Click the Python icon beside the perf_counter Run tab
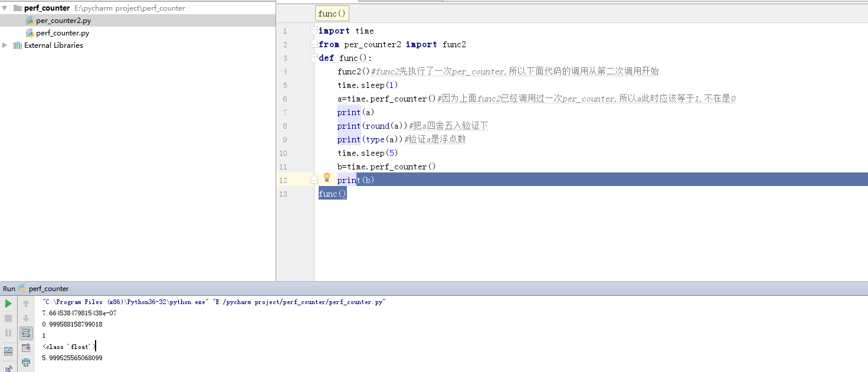The width and height of the screenshot is (868, 372). 22,289
